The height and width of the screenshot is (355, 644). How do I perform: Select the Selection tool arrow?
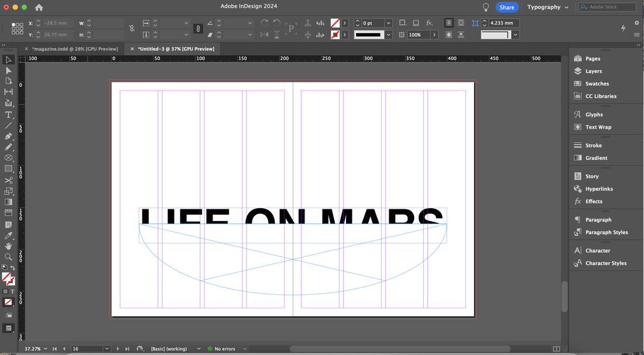pyautogui.click(x=8, y=60)
